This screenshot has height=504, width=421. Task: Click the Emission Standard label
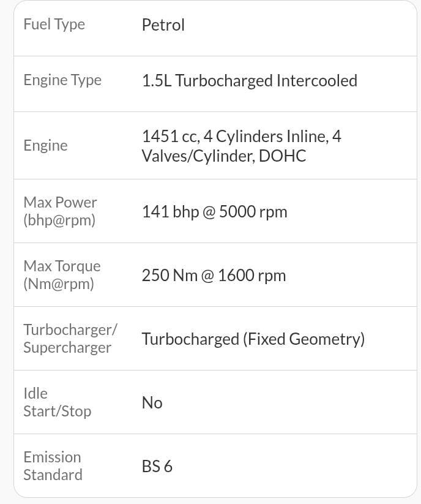(53, 465)
